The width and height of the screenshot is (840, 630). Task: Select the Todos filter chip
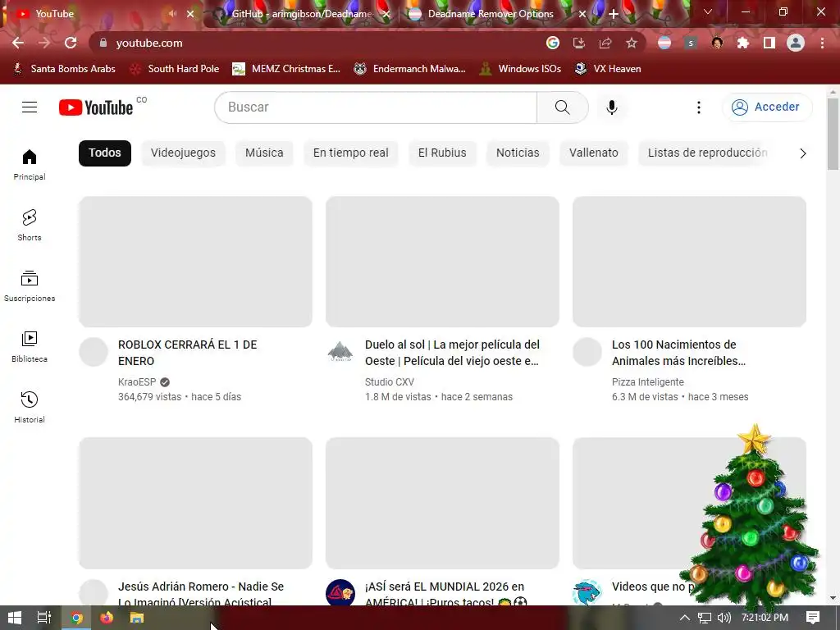(x=105, y=153)
